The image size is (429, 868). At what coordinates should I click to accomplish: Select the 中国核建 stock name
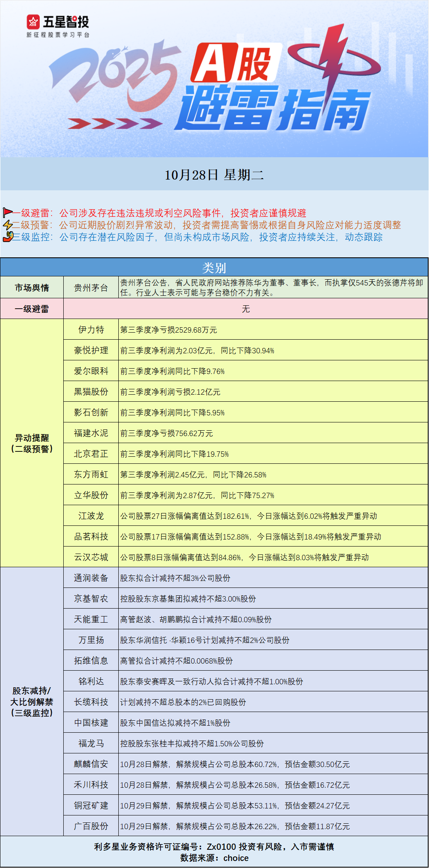[91, 722]
